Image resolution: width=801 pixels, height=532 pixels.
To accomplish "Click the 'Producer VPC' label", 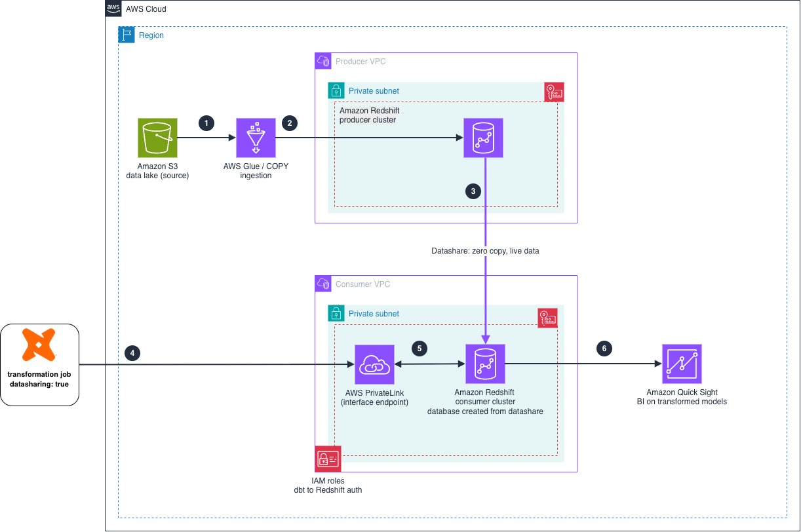I will point(361,62).
